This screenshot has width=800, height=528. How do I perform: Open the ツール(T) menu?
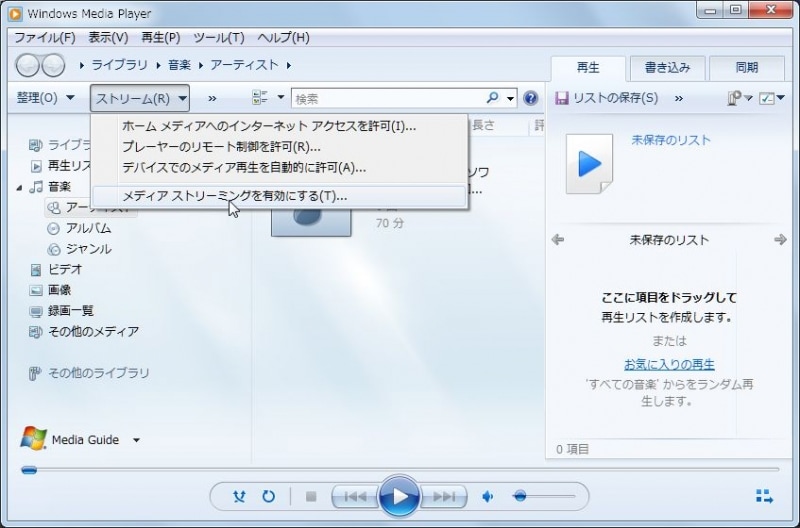[219, 38]
